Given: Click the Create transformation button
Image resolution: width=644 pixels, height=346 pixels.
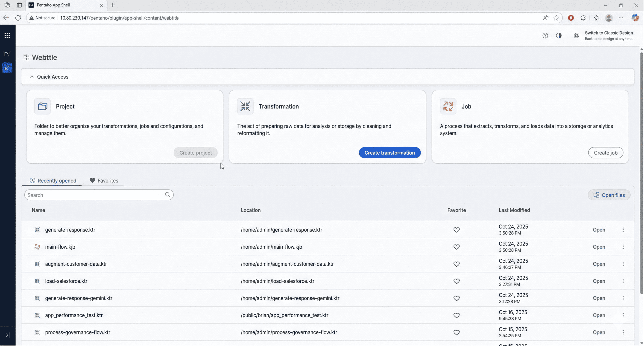Looking at the screenshot, I should pos(389,153).
